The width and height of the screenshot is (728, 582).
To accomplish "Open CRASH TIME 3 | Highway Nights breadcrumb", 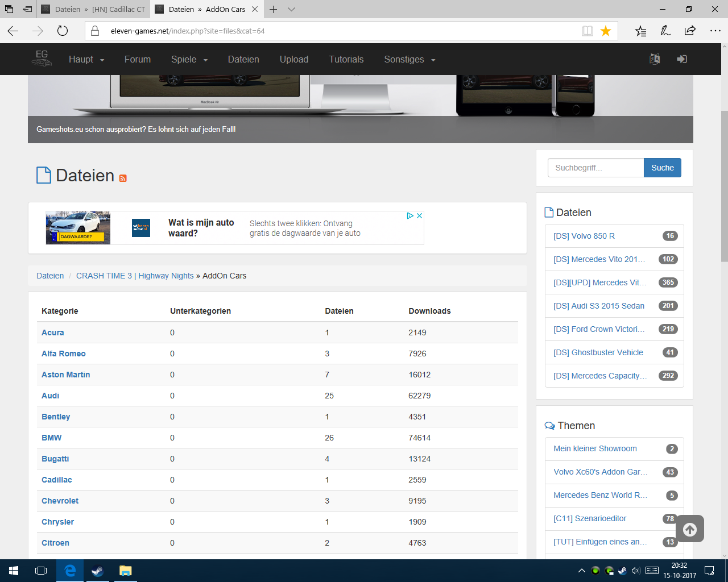I will click(135, 276).
